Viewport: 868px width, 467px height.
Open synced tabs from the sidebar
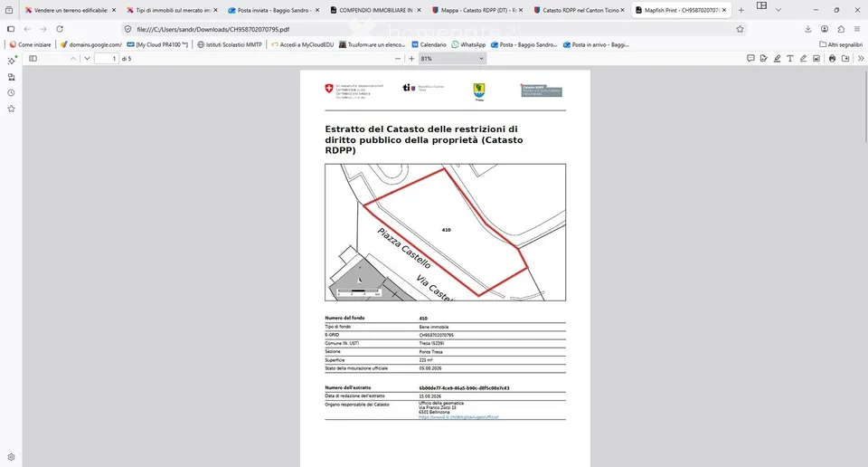[11, 77]
